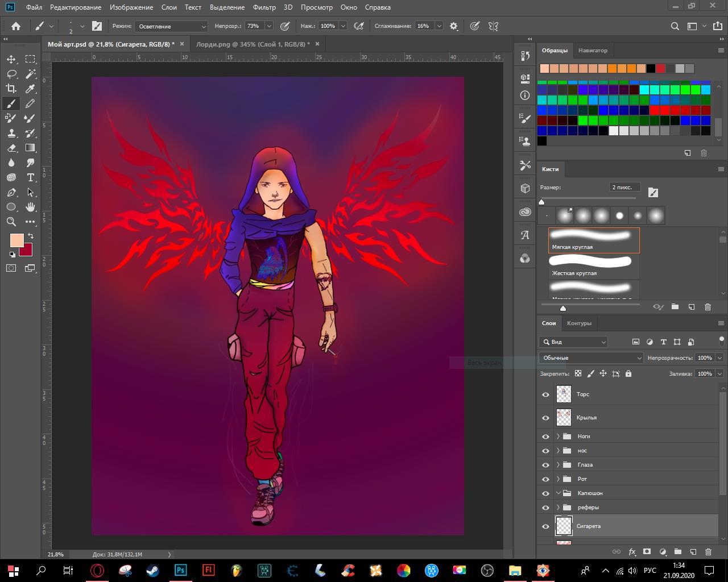Select the Hand tool

[x=30, y=207]
